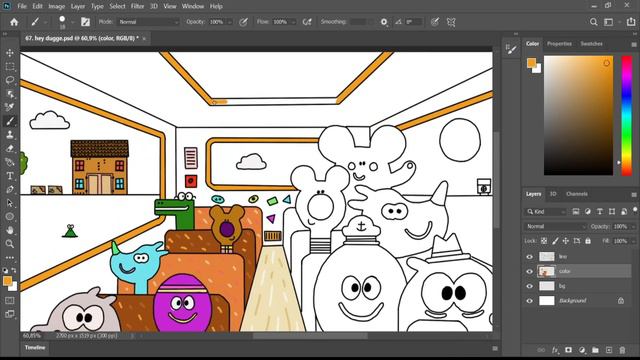
Task: Select the Rectangular Marquee tool
Action: click(x=10, y=67)
